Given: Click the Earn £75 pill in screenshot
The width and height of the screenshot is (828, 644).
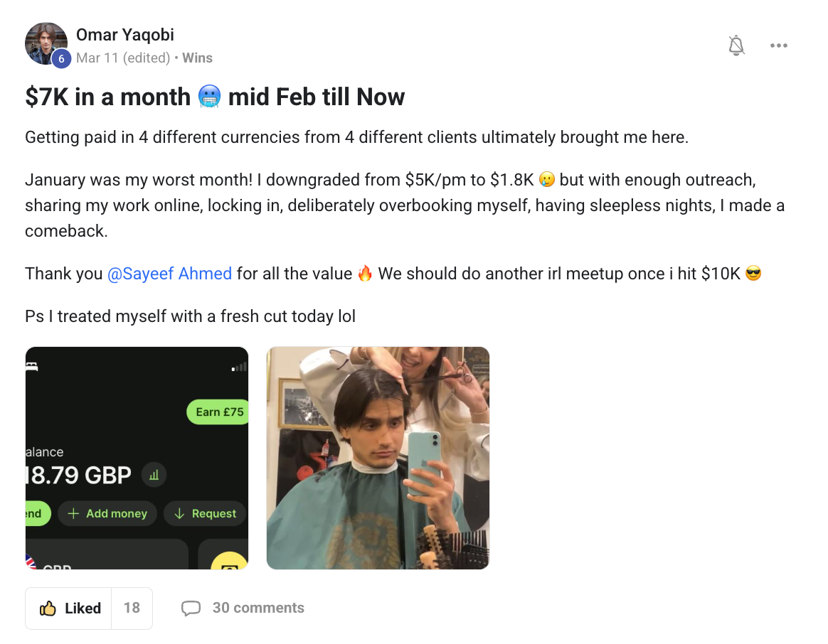Looking at the screenshot, I should [218, 412].
